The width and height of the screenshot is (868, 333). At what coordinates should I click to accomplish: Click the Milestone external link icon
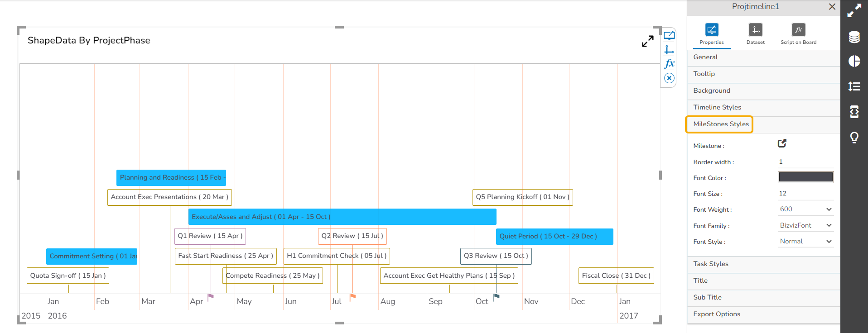click(782, 143)
